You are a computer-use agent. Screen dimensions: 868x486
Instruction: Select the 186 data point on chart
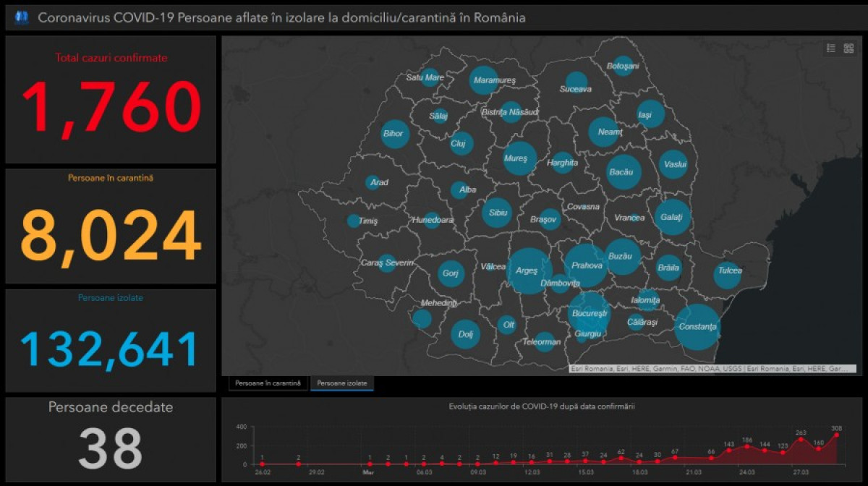[747, 446]
